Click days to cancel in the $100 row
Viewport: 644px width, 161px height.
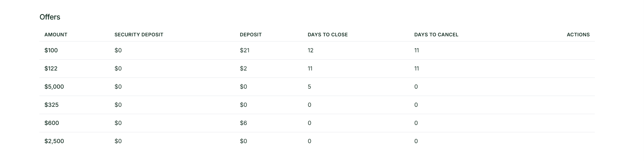tap(416, 50)
